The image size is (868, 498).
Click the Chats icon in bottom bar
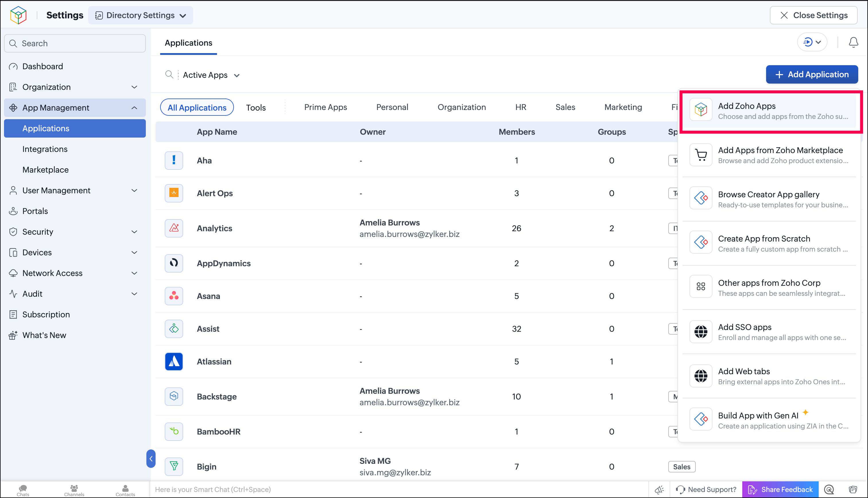(23, 490)
